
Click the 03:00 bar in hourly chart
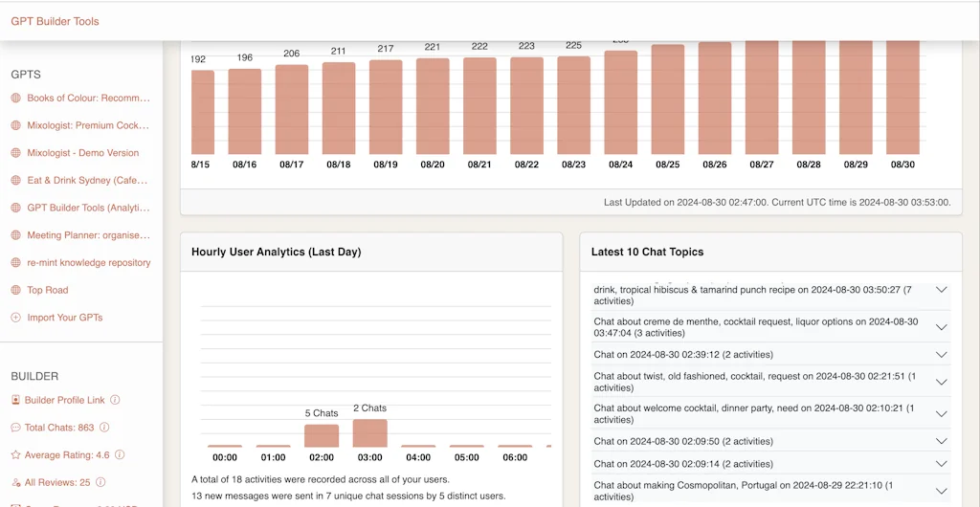click(x=369, y=433)
